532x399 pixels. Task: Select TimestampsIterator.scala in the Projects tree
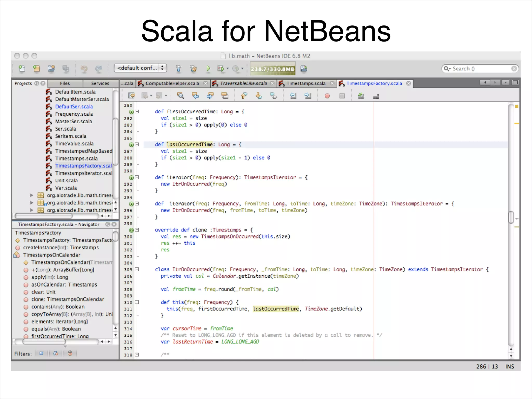(83, 173)
